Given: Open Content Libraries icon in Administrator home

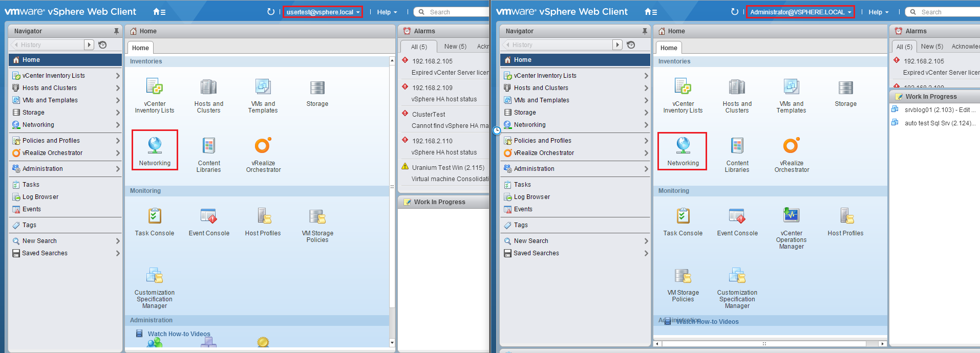Looking at the screenshot, I should point(737,155).
